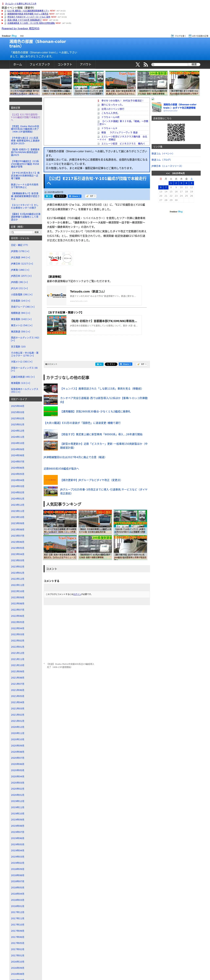Expand JR東日本 (1217) category

pyautogui.click(x=31, y=264)
